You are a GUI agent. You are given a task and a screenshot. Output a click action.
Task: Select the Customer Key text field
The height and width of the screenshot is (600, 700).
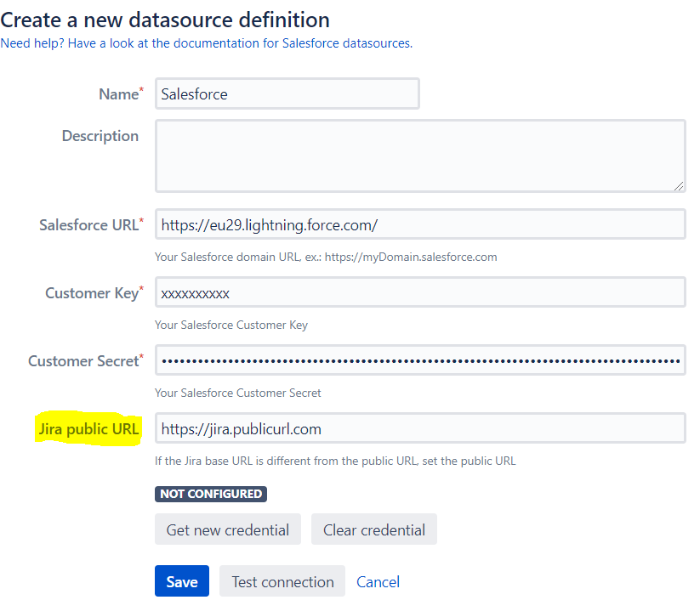[x=419, y=292]
